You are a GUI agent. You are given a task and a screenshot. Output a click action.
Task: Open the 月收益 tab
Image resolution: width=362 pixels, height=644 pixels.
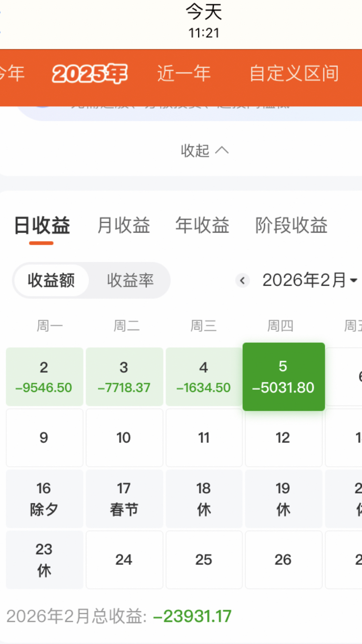[124, 225]
